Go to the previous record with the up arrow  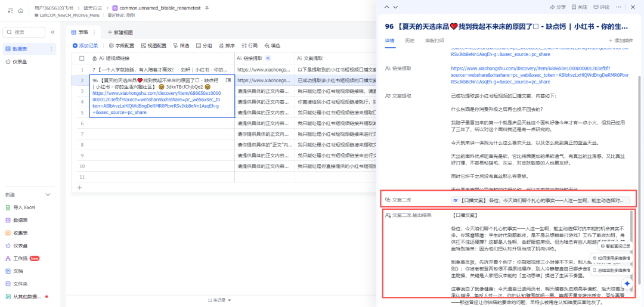(x=386, y=7)
